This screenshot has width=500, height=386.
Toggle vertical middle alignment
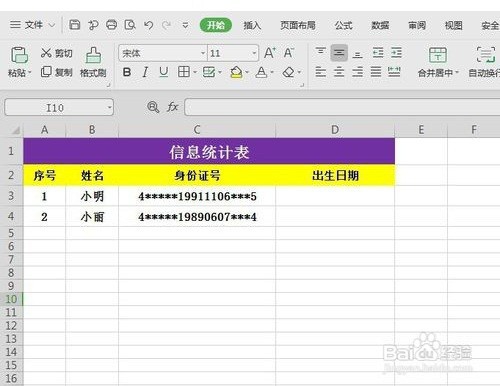pyautogui.click(x=339, y=53)
